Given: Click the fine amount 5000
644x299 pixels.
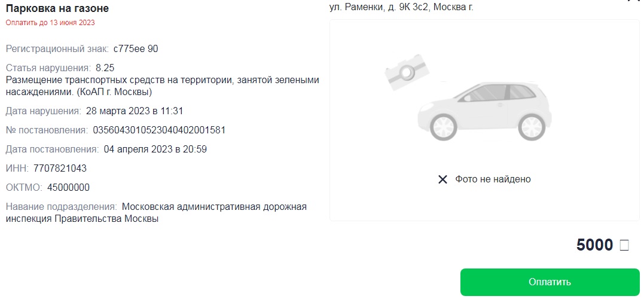Looking at the screenshot, I should (x=594, y=245).
